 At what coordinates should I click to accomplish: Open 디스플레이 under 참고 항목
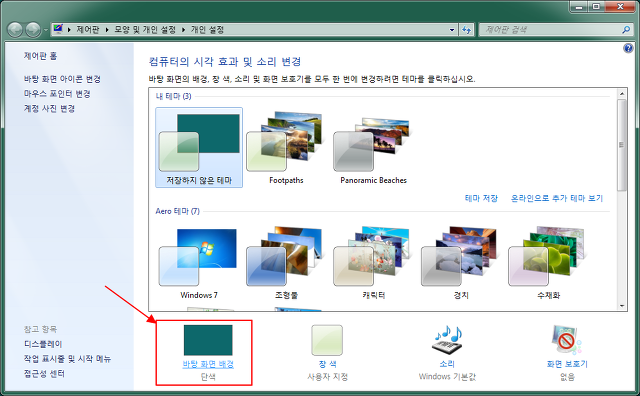[x=43, y=344]
